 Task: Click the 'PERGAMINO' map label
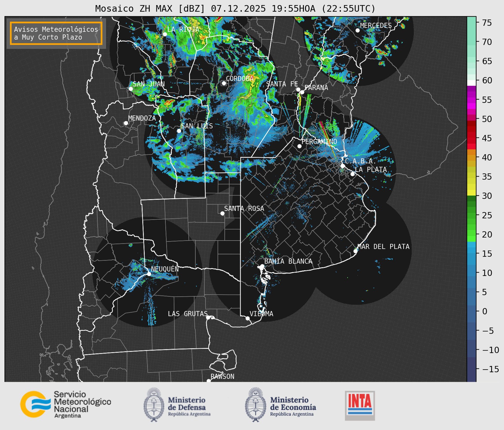(x=319, y=141)
